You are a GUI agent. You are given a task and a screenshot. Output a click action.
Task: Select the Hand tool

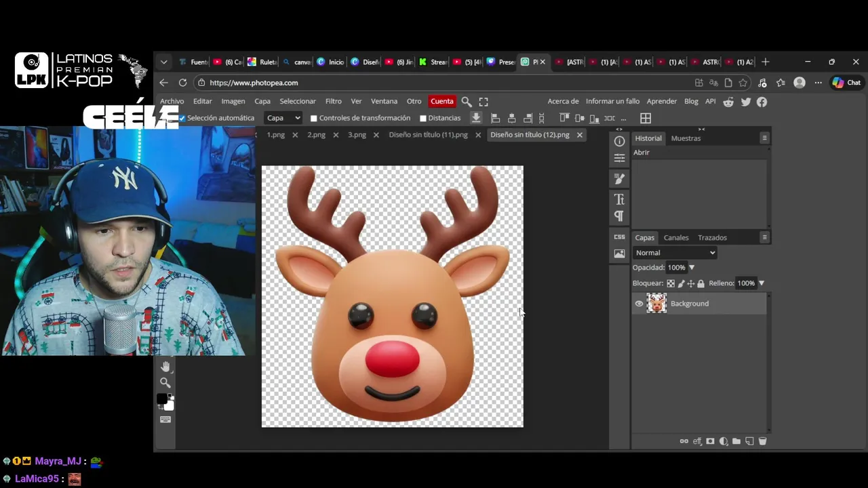click(165, 367)
